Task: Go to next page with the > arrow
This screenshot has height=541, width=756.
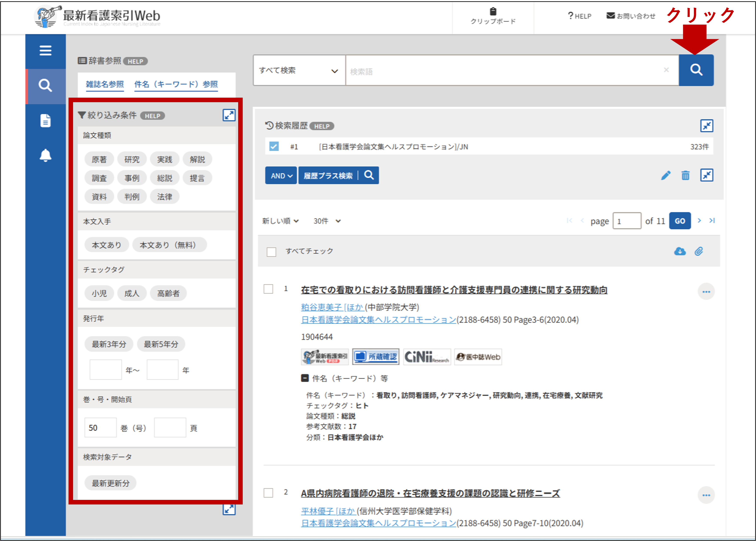Action: [699, 220]
